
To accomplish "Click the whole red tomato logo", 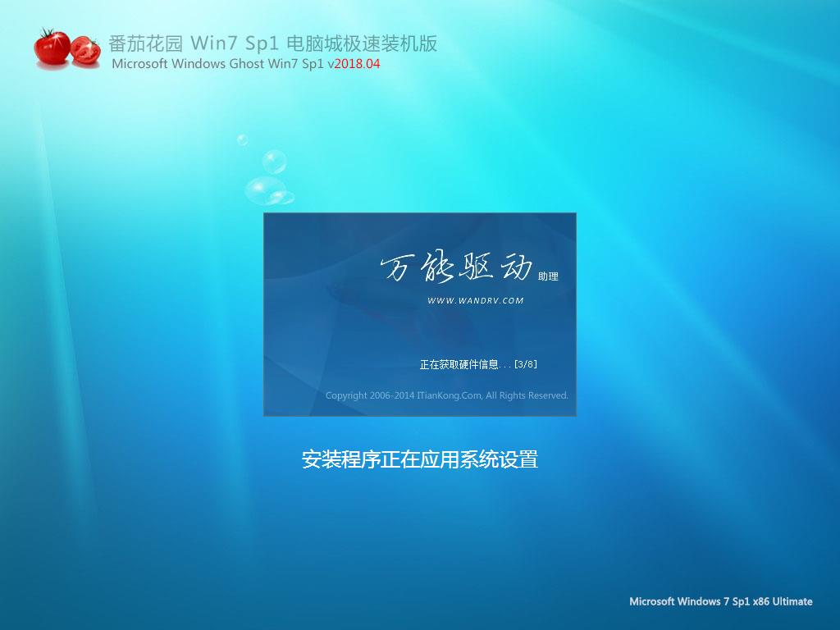I will pos(52,48).
